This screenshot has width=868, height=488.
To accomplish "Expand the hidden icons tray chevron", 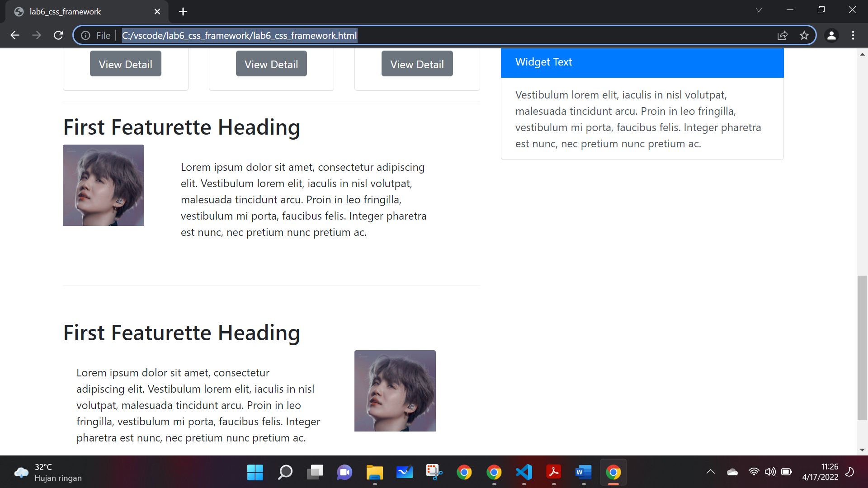I will pos(711,472).
